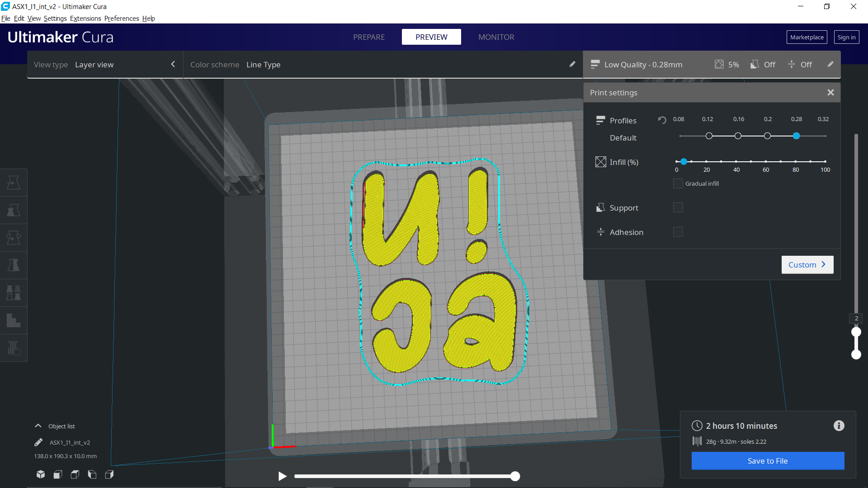Enable the Gradual infill checkbox
Image resolution: width=868 pixels, height=488 pixels.
pyautogui.click(x=678, y=183)
